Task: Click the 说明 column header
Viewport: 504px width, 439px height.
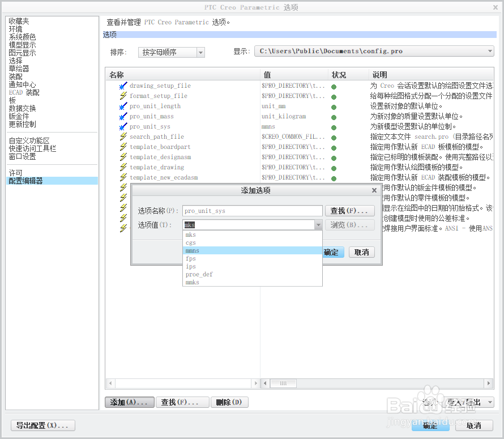Action: (x=431, y=75)
